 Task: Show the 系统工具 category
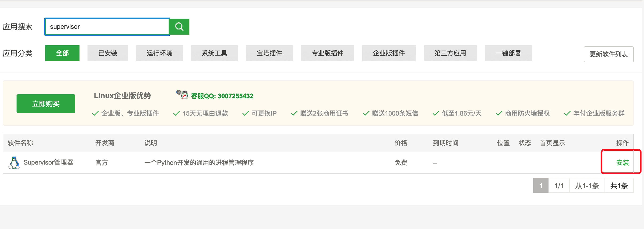[214, 53]
